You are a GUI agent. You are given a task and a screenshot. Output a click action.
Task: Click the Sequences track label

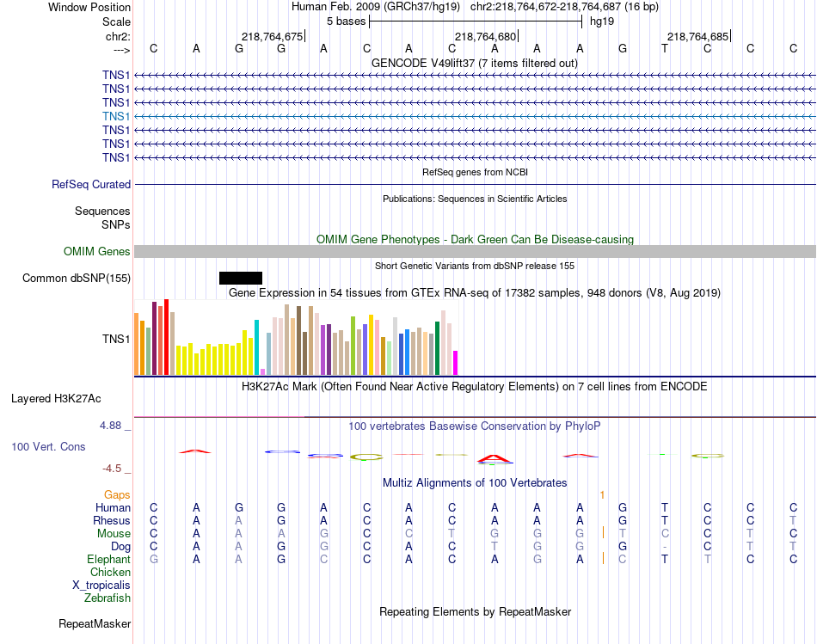coord(102,211)
